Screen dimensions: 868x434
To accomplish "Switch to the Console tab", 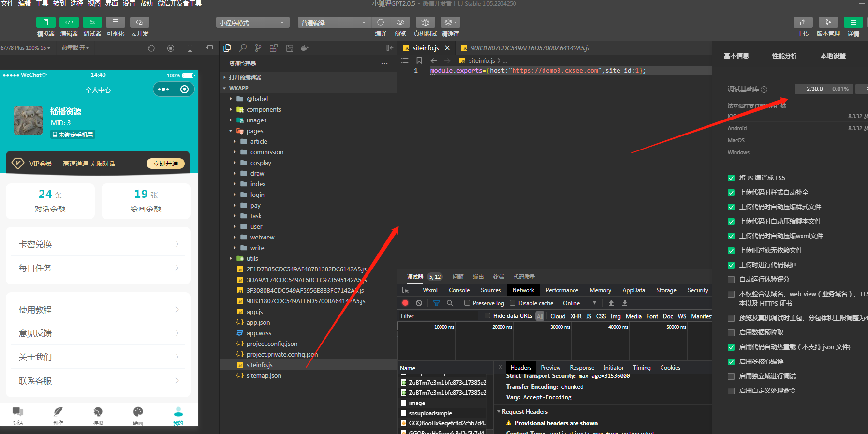I will point(459,290).
